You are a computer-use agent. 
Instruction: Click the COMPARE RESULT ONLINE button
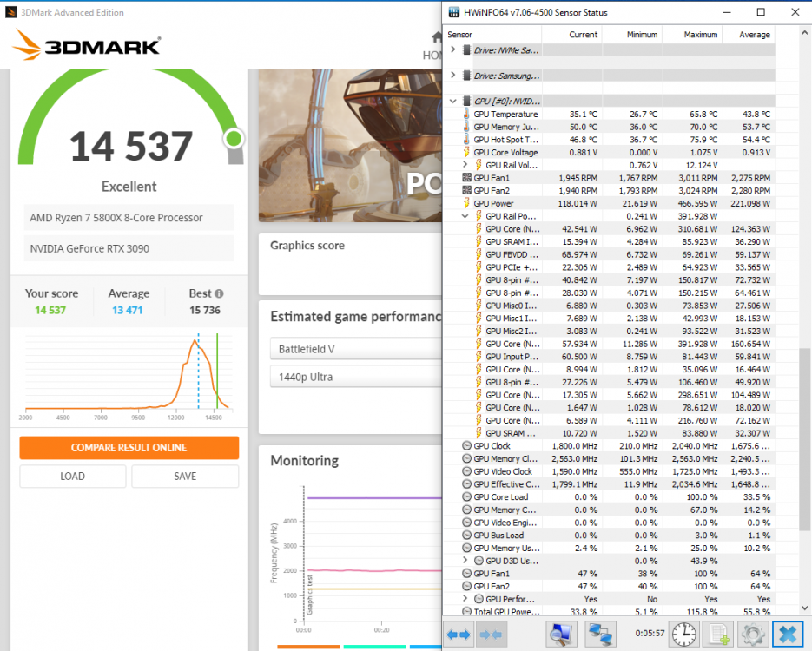coord(129,448)
